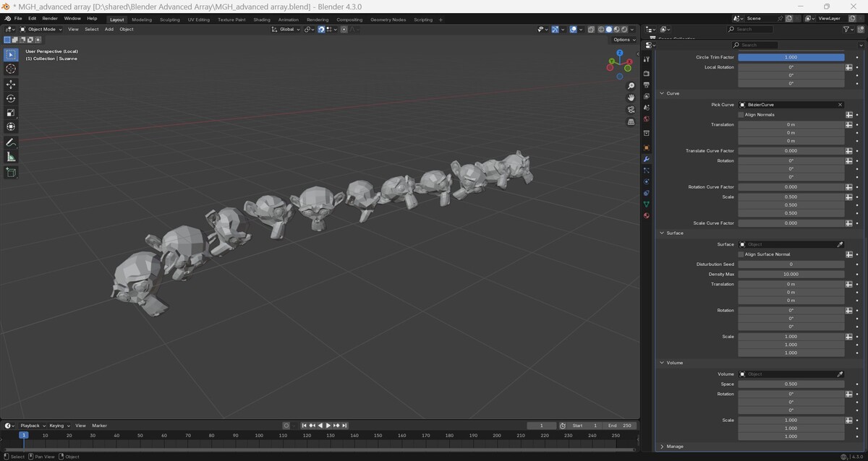Open the View Layer properties tab
This screenshot has width=868, height=461.
647,97
